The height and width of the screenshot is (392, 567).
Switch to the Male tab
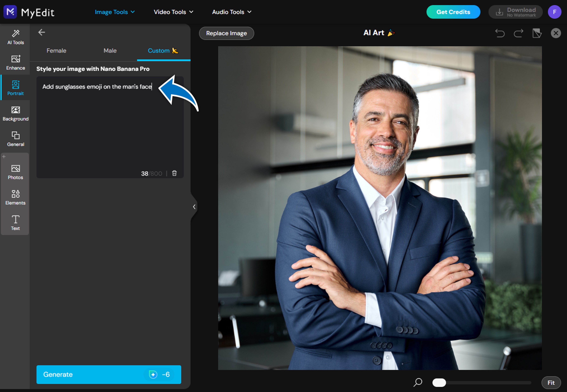click(x=110, y=51)
